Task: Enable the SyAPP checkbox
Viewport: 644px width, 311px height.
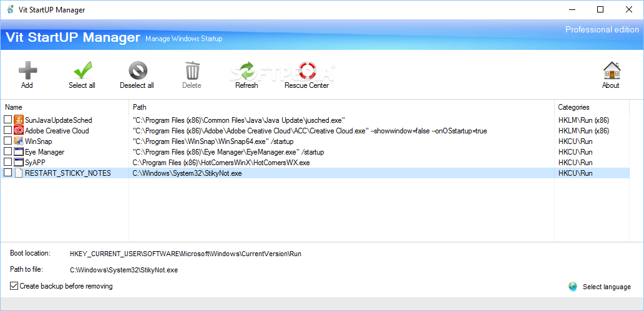Action: coord(7,163)
